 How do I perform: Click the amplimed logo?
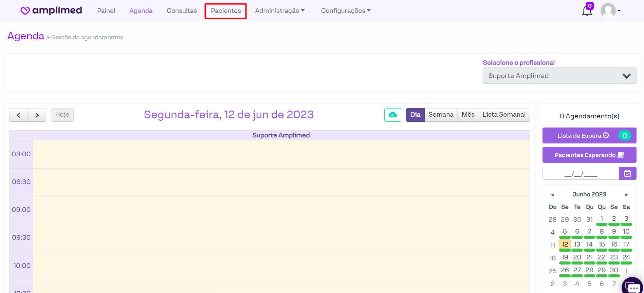tap(51, 11)
